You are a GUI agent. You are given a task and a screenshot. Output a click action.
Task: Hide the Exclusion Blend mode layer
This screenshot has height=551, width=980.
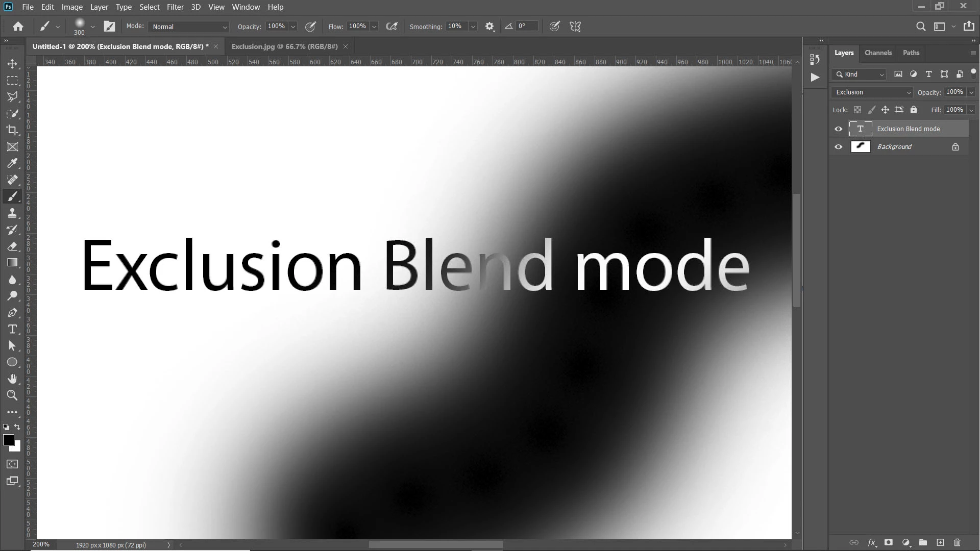pyautogui.click(x=838, y=129)
